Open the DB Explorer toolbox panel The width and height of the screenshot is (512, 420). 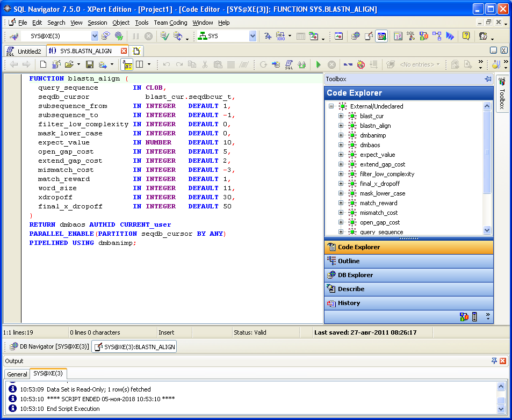click(355, 275)
